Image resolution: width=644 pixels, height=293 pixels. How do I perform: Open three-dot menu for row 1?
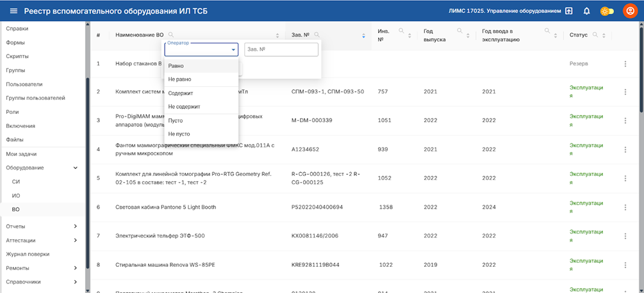(625, 64)
